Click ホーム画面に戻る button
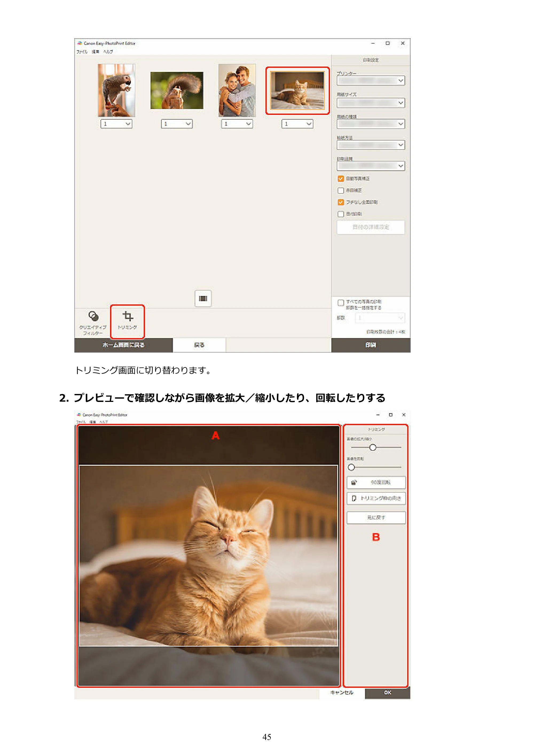The image size is (534, 756). click(x=123, y=345)
